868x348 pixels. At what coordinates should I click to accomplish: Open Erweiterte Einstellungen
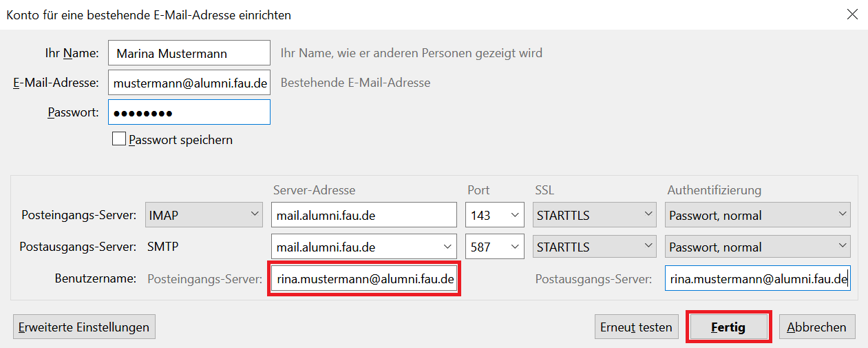(84, 327)
